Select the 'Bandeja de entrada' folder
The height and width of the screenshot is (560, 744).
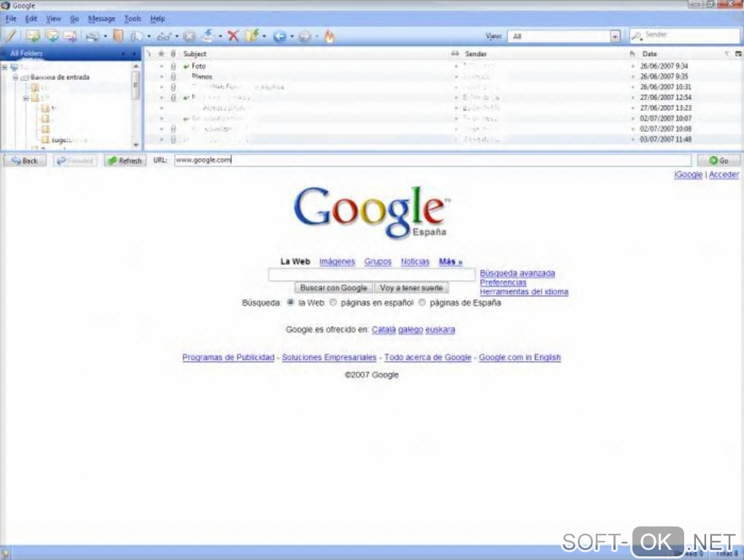60,77
